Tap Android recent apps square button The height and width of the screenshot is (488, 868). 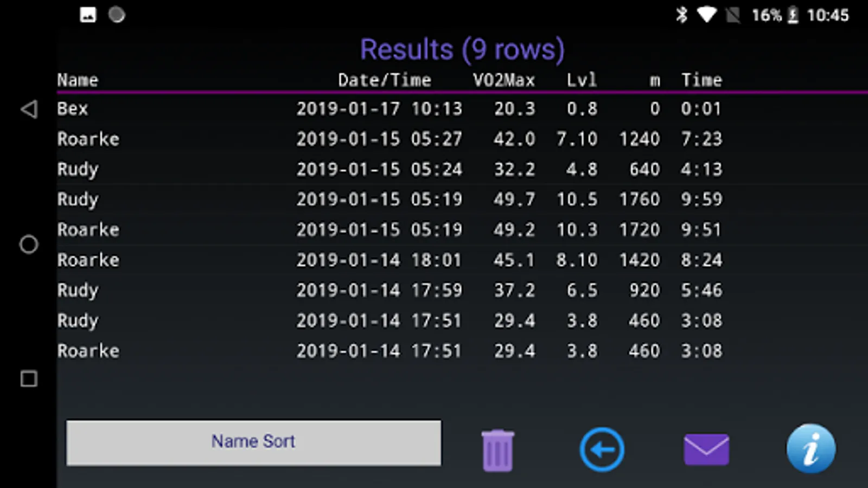tap(29, 378)
